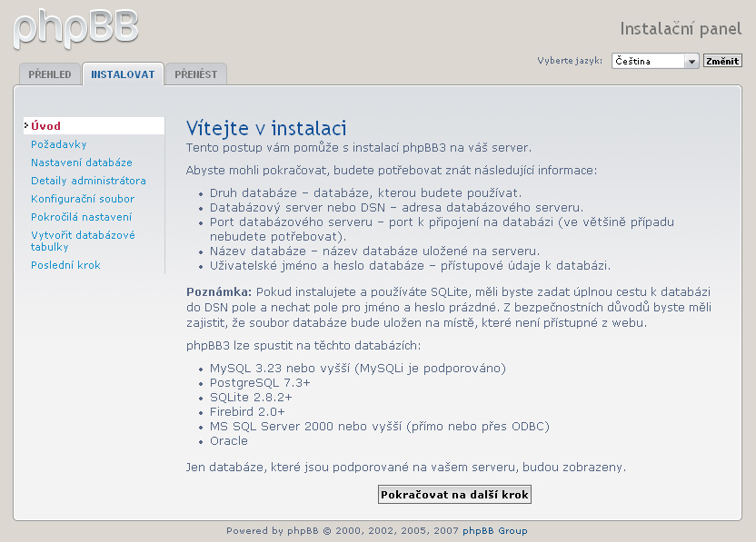
Task: Go to Požadavky step
Action: pos(59,144)
